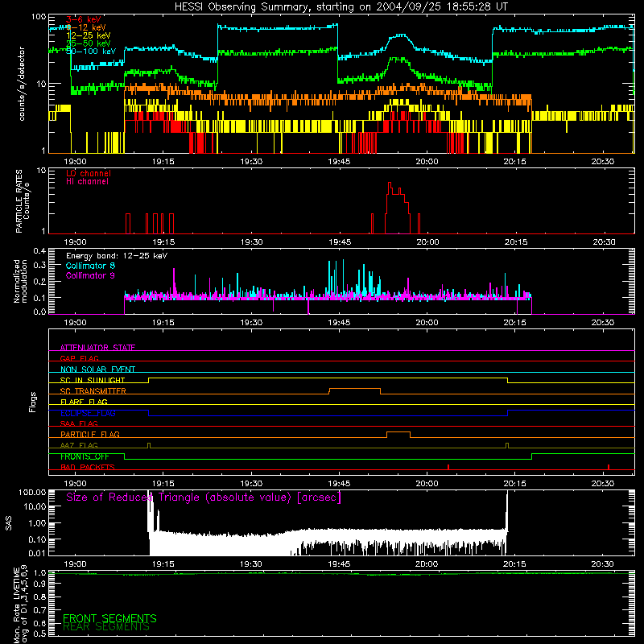Click the HESSI Observing Summary title text
This screenshot has height=644, width=644.
[x=341, y=6]
